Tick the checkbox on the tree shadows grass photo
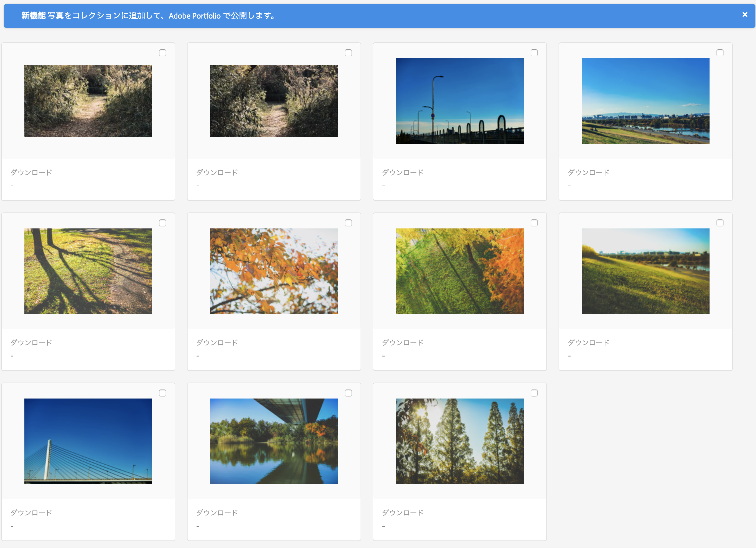 pos(162,223)
